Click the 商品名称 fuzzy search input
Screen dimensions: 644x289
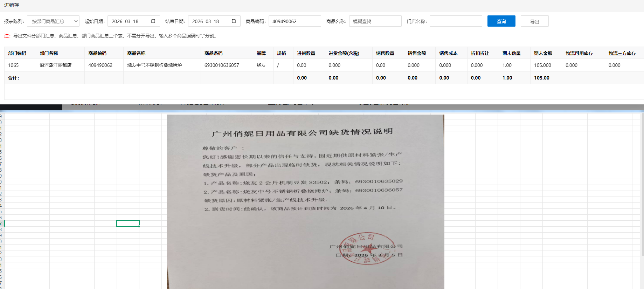(x=375, y=21)
